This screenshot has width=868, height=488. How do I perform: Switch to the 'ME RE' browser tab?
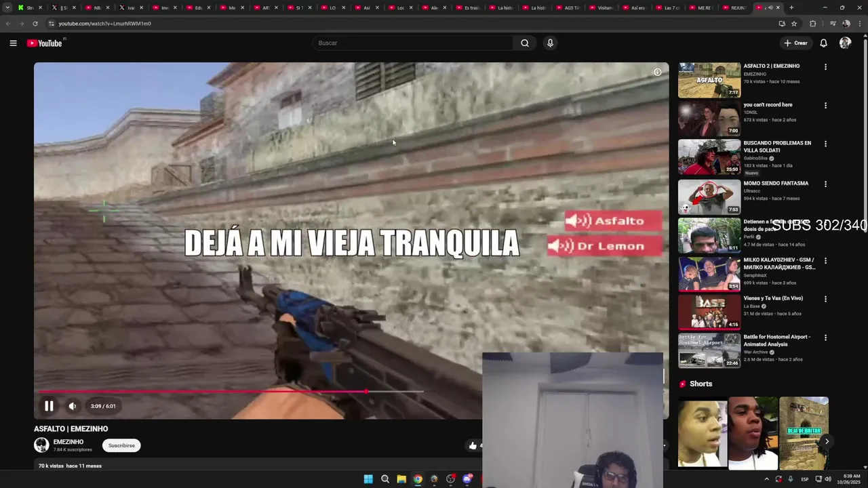[x=703, y=7]
